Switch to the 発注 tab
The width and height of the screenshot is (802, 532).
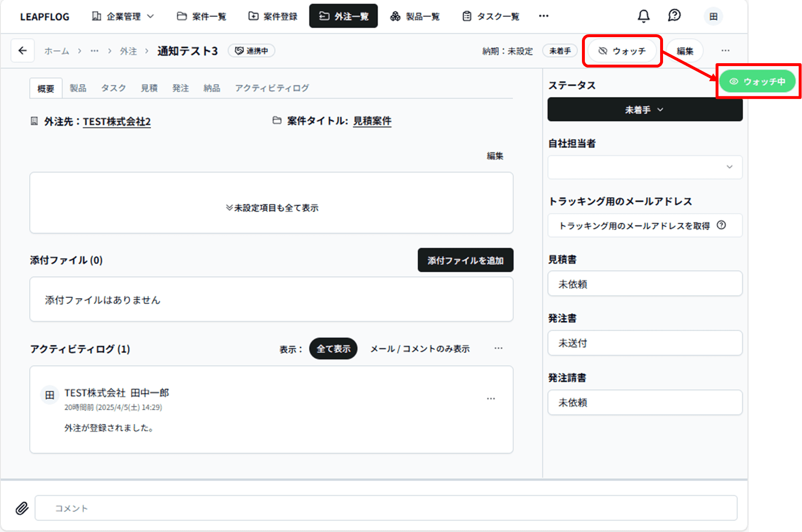click(180, 88)
